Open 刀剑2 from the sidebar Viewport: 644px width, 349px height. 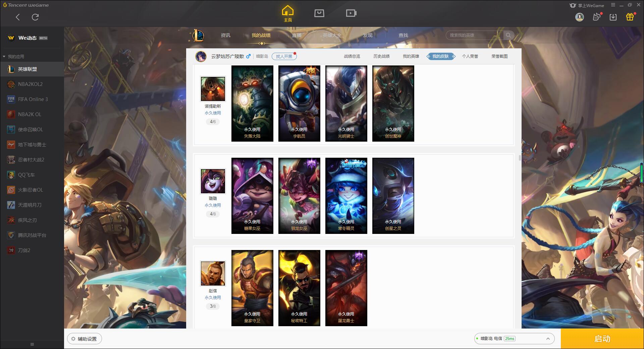32,250
